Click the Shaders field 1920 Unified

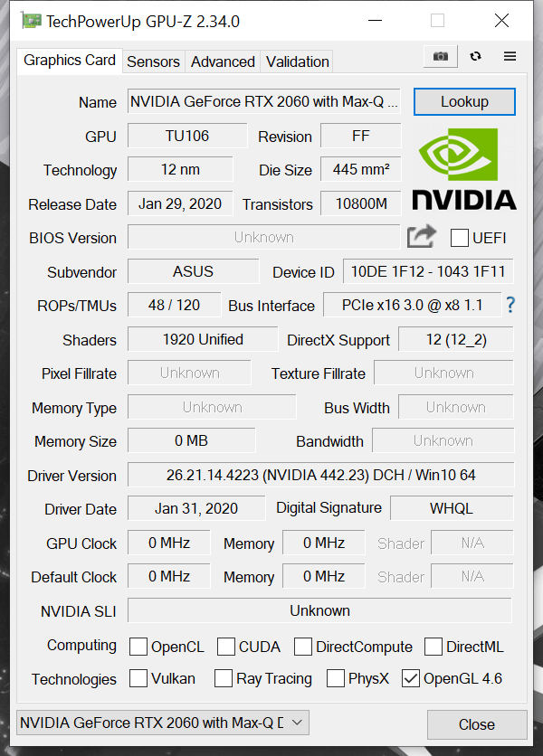pyautogui.click(x=203, y=339)
